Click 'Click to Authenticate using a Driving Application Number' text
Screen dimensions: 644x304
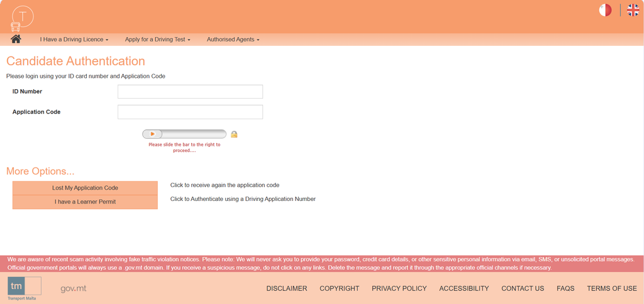[x=243, y=199]
